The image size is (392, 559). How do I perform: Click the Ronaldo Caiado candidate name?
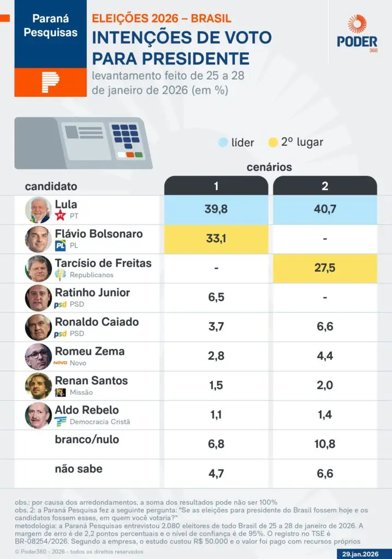(x=97, y=322)
